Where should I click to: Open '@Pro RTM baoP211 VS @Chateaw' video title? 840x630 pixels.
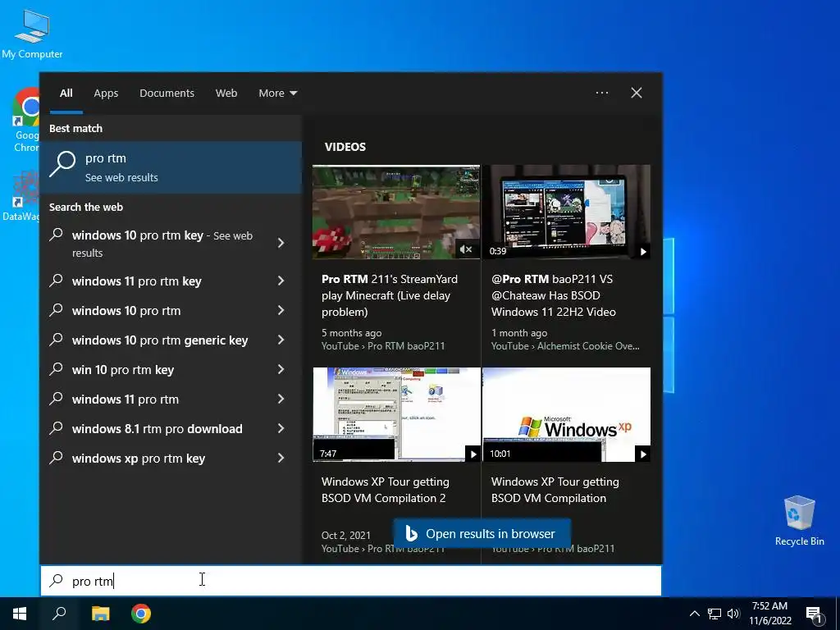554,295
